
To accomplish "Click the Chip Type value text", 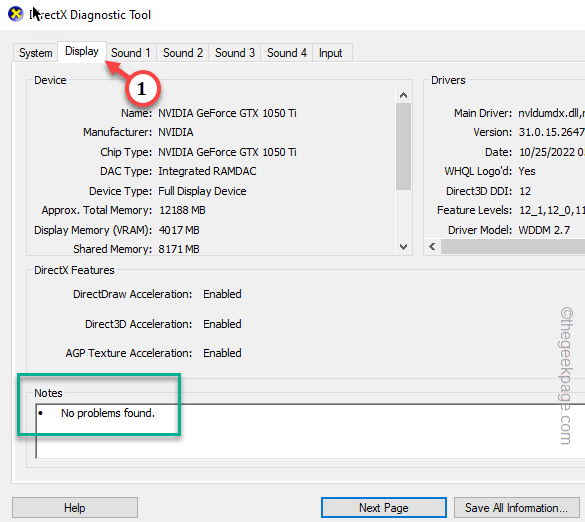I will 227,152.
